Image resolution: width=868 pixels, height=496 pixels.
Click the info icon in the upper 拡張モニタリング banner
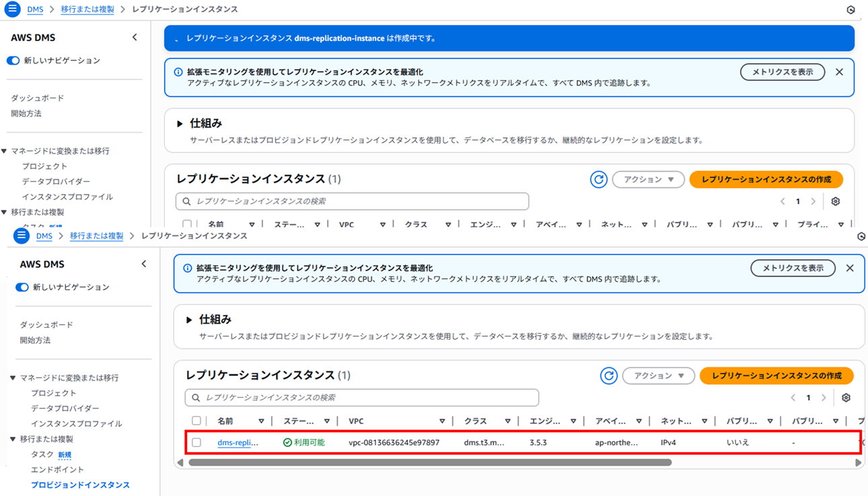point(178,72)
